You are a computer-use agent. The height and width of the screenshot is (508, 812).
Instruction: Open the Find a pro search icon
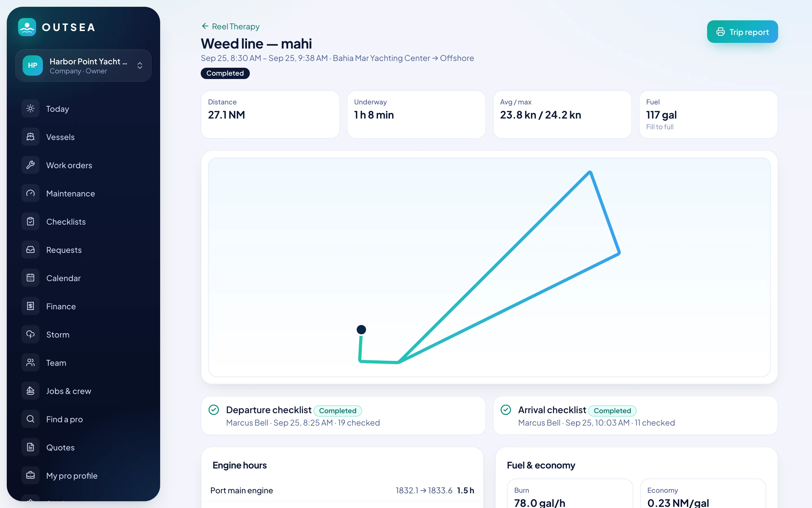click(x=30, y=419)
